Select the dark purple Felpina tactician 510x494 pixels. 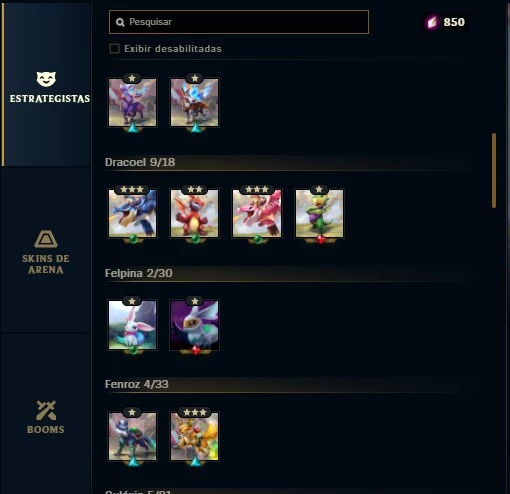pos(195,325)
